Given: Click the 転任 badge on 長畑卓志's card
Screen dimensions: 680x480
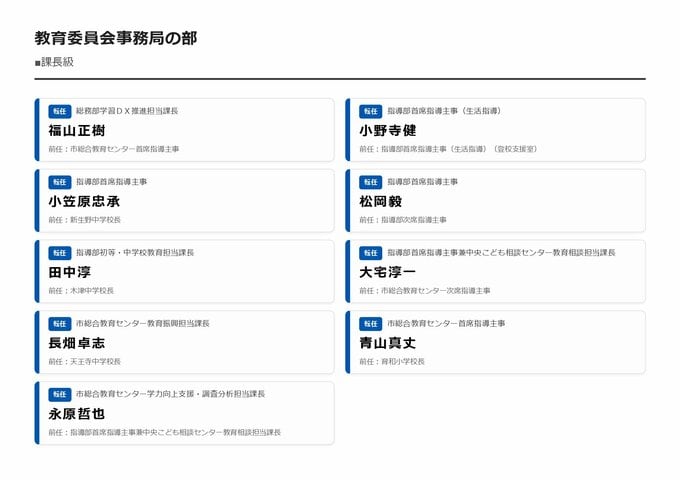Looking at the screenshot, I should 59,324.
